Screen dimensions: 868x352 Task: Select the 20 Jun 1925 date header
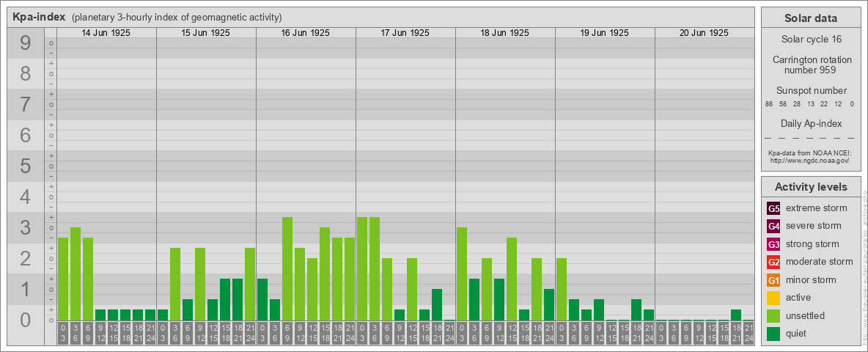(704, 33)
